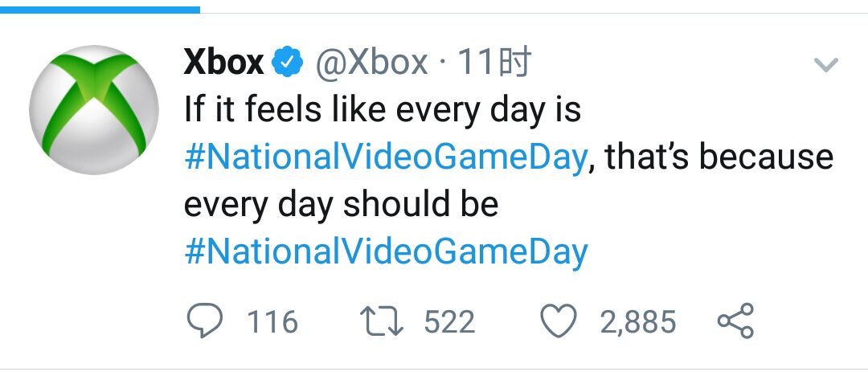Screen dimensions: 868x380
Task: Like the tweet with the heart icon
Action: [x=558, y=322]
